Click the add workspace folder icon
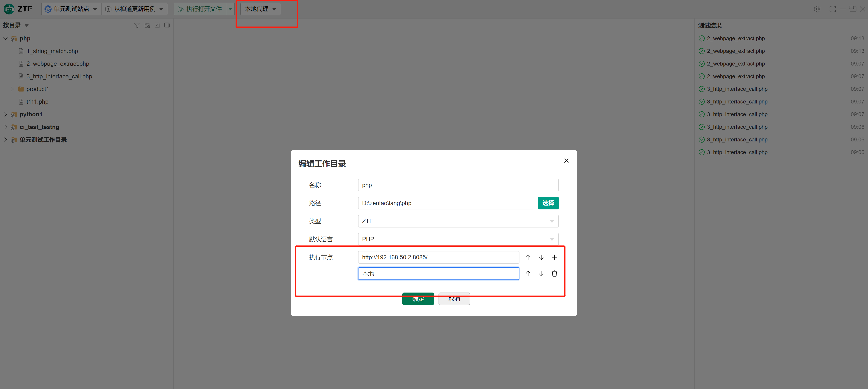Viewport: 868px width, 389px height. [x=147, y=25]
